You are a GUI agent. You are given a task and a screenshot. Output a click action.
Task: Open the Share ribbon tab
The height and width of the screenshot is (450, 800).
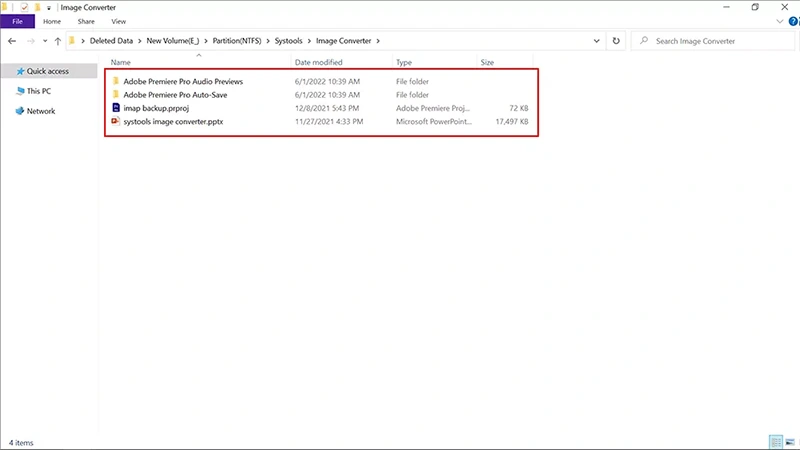[86, 21]
